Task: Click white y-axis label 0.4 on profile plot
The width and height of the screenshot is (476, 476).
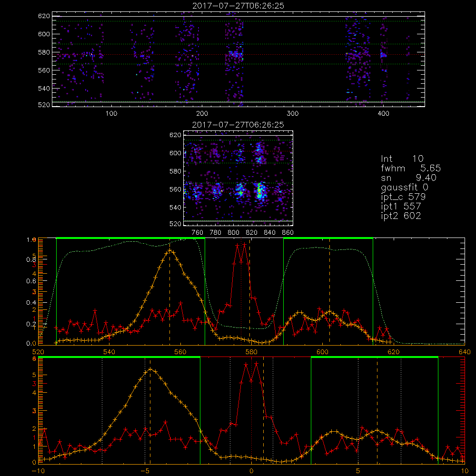Action: (x=31, y=303)
